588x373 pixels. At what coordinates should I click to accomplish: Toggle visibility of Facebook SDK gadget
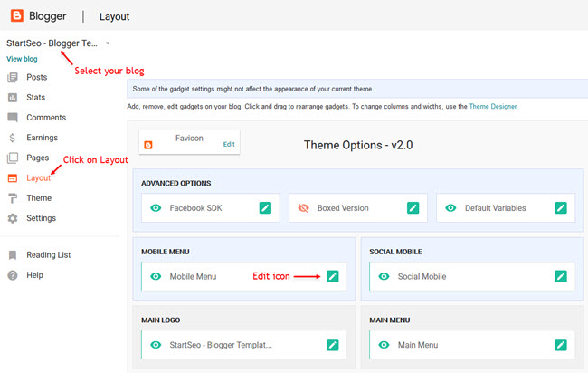point(156,208)
